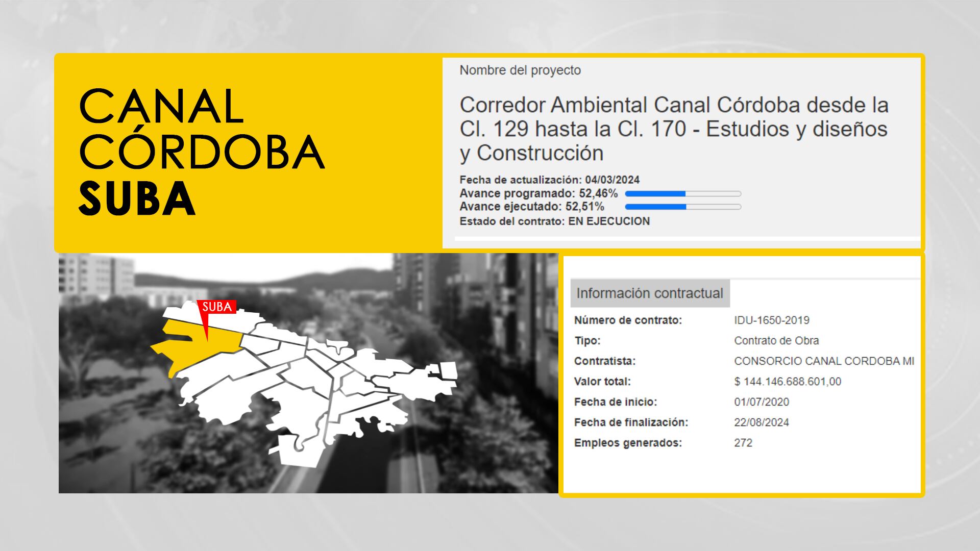Click the Empleos generados value 272
Viewport: 980px width, 551px height.
[x=743, y=443]
